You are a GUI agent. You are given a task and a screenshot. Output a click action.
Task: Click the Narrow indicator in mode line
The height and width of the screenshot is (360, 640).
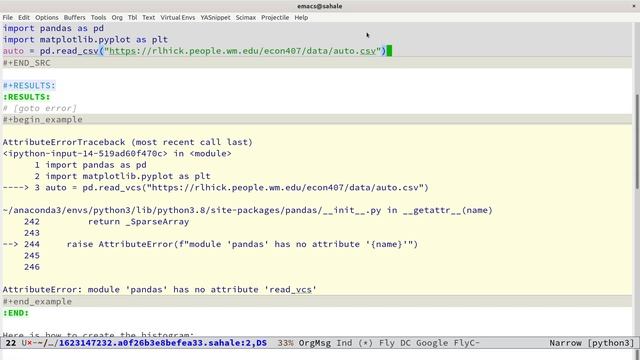(565, 343)
